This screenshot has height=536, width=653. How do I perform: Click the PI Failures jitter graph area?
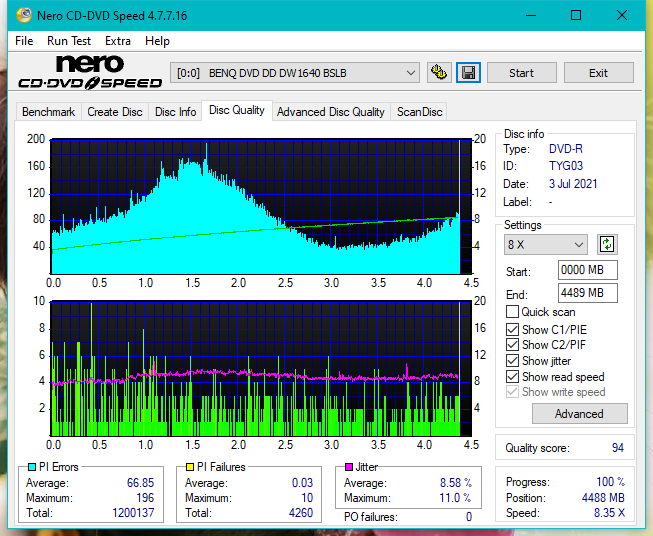click(261, 369)
